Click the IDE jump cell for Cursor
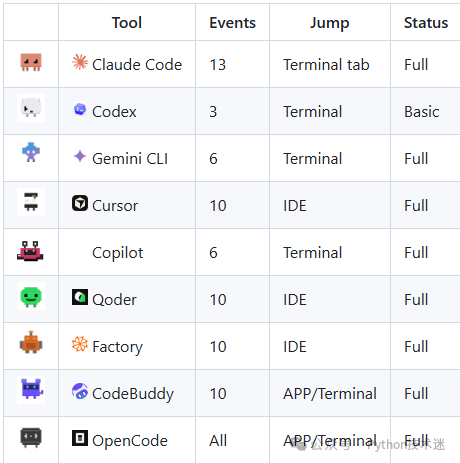The width and height of the screenshot is (460, 463). 295,206
